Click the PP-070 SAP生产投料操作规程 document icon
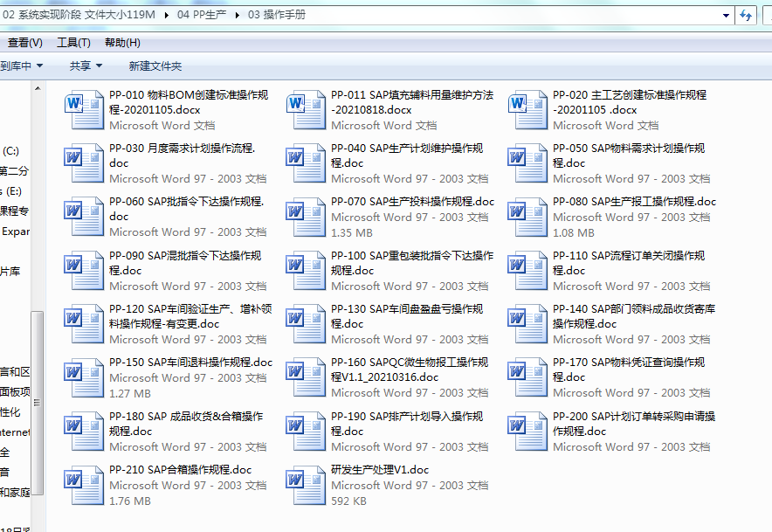The image size is (772, 532). click(306, 217)
